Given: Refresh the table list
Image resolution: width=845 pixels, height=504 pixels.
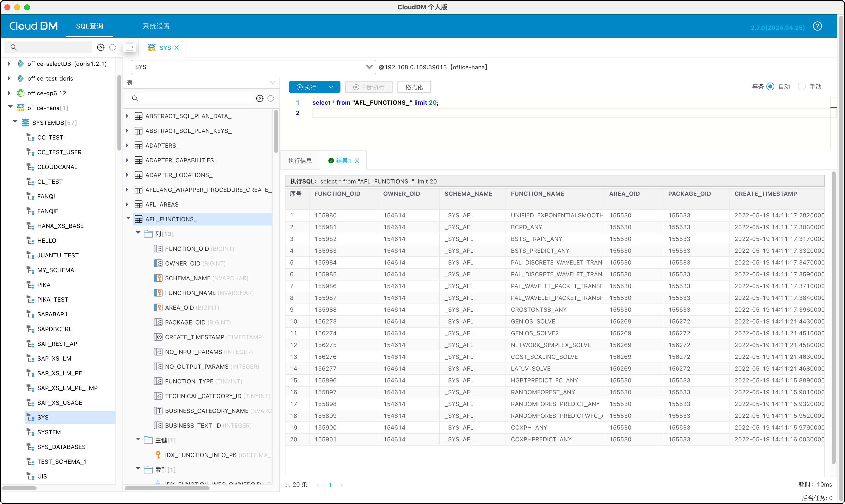Looking at the screenshot, I should (x=271, y=98).
